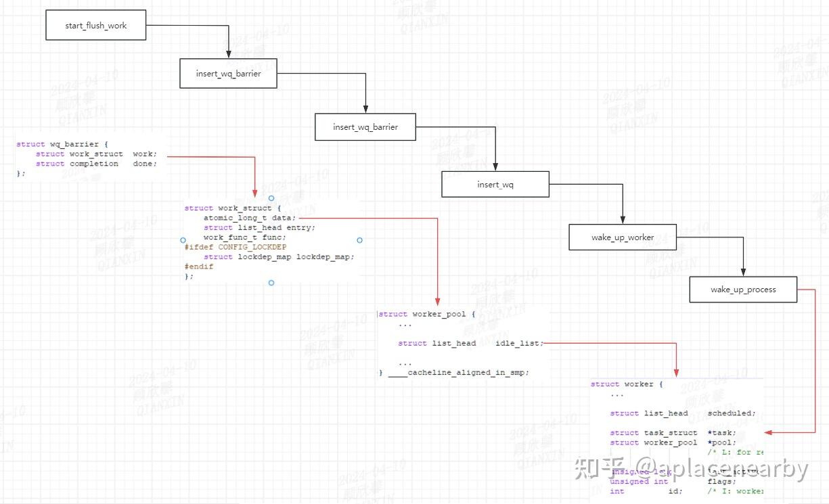The width and height of the screenshot is (829, 504).
Task: Click the line "struct task_struct *task;"
Action: tap(673, 433)
